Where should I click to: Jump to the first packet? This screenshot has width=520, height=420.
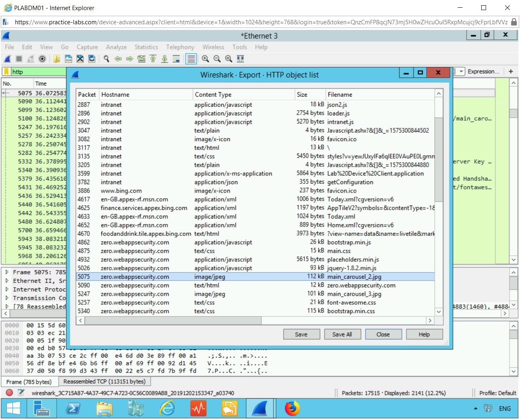coord(153,59)
